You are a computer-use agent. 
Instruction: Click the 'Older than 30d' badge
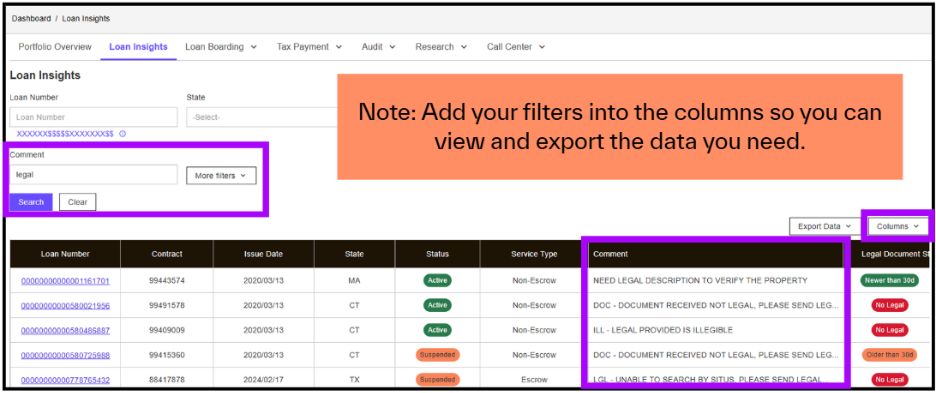tap(889, 355)
